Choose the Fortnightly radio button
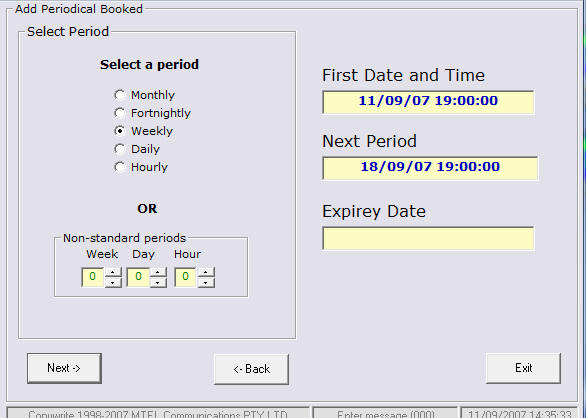The height and width of the screenshot is (418, 586). pos(120,113)
